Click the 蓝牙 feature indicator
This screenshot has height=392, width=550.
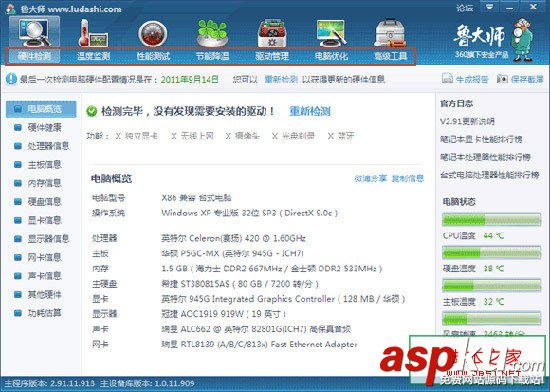341,136
